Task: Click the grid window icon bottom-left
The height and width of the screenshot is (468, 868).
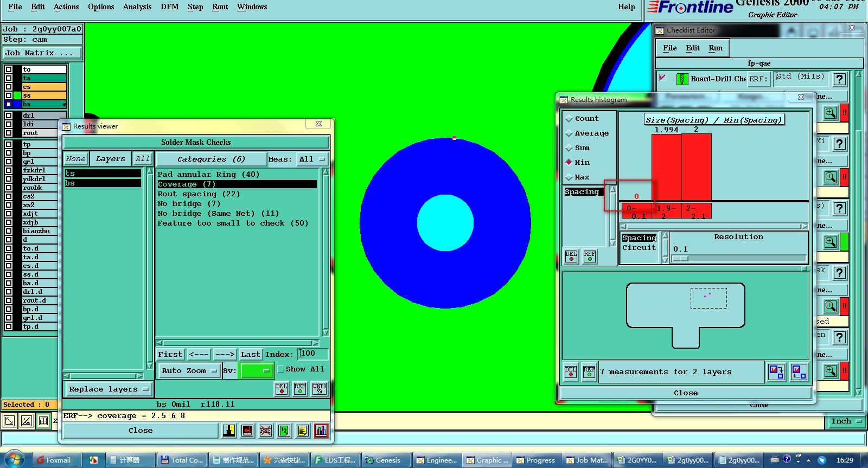Action: click(44, 421)
